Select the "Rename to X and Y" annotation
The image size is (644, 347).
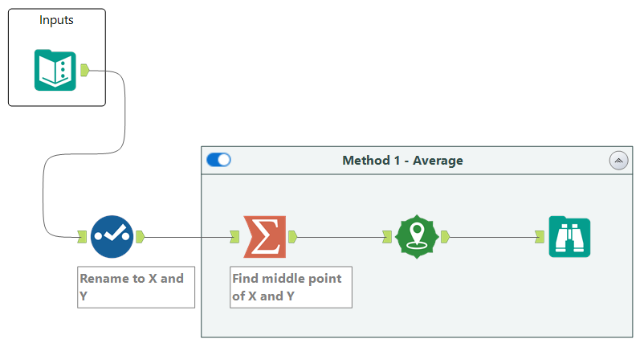tap(135, 287)
